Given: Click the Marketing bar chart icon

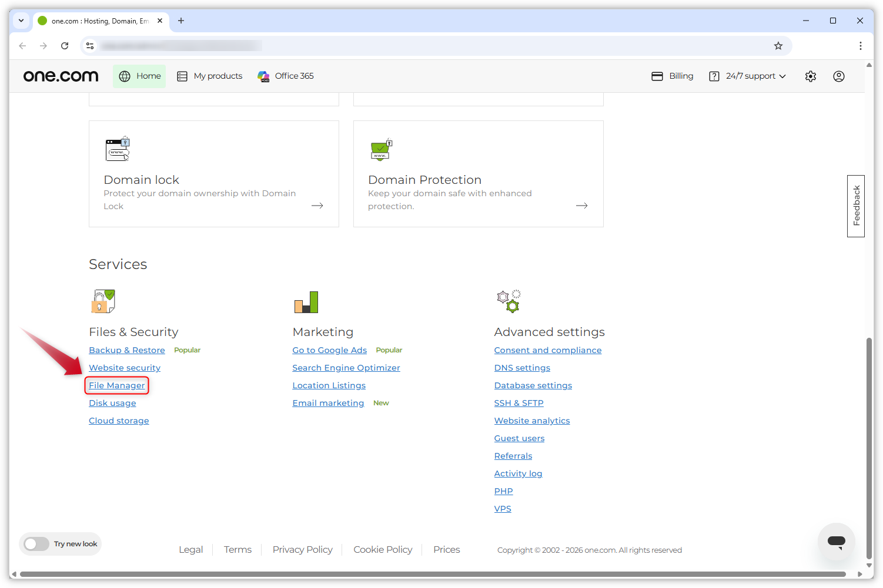Looking at the screenshot, I should [x=306, y=301].
